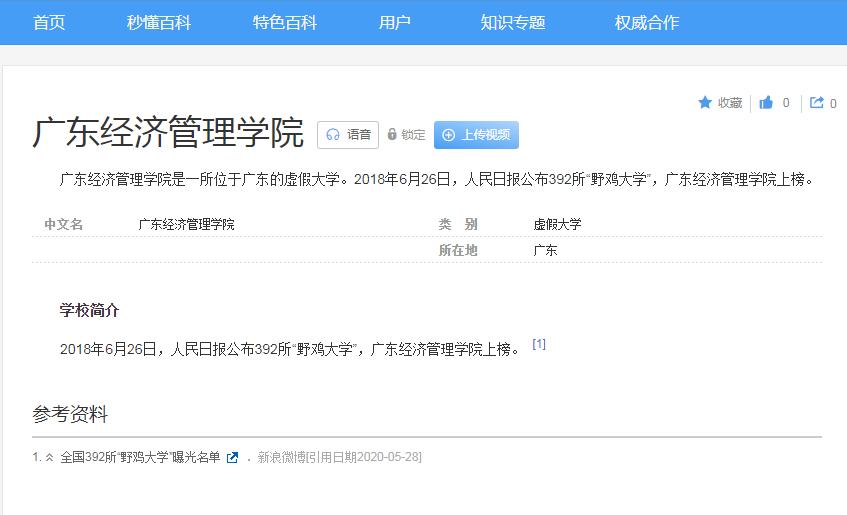Click the 中文名 field label
847x515 pixels.
point(64,224)
